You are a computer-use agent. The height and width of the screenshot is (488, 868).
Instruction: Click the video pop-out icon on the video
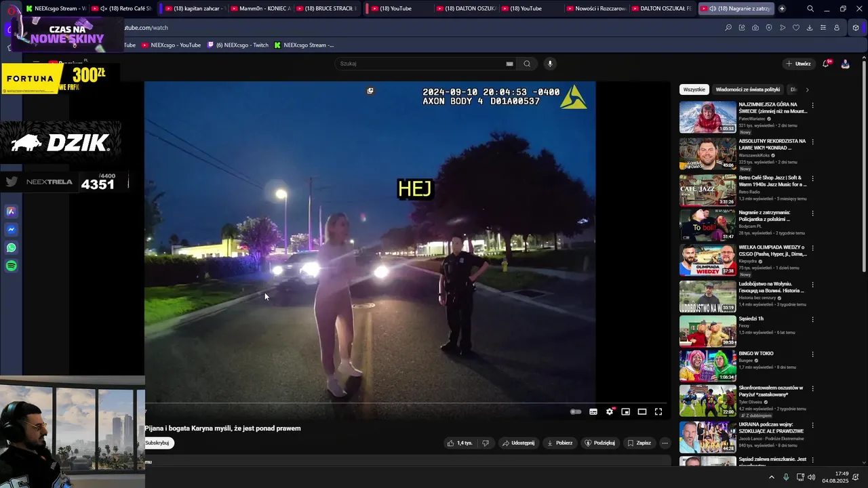point(370,91)
